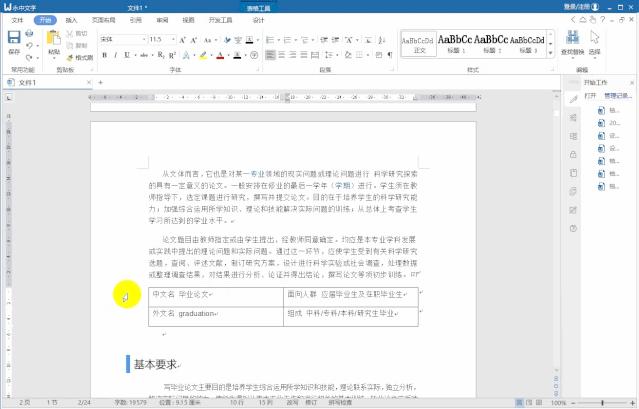Click the Cut (剪切) scissors icon
This screenshot has height=409, width=639.
[70, 33]
